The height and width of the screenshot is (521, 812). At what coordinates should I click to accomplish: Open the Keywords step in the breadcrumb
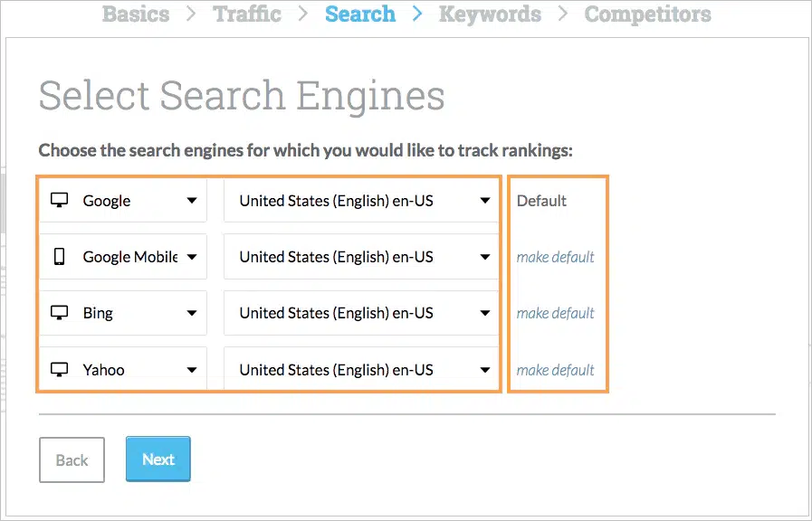pyautogui.click(x=490, y=14)
